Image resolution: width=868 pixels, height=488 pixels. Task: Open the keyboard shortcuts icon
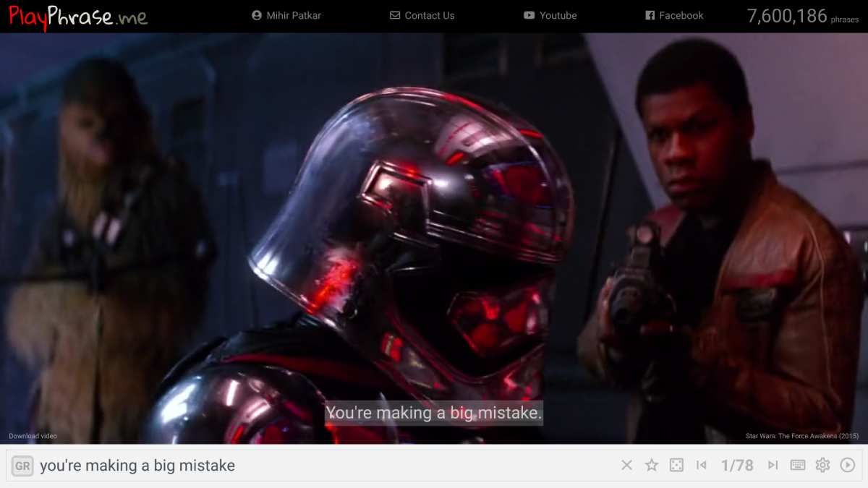coord(798,466)
